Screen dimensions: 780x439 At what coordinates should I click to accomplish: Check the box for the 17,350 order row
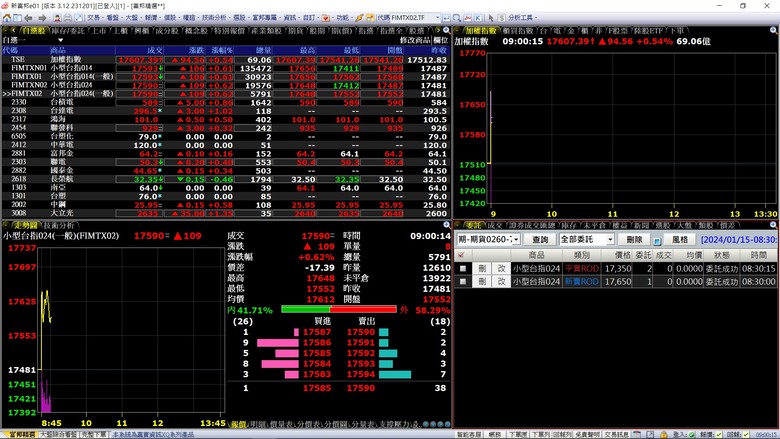click(x=463, y=268)
